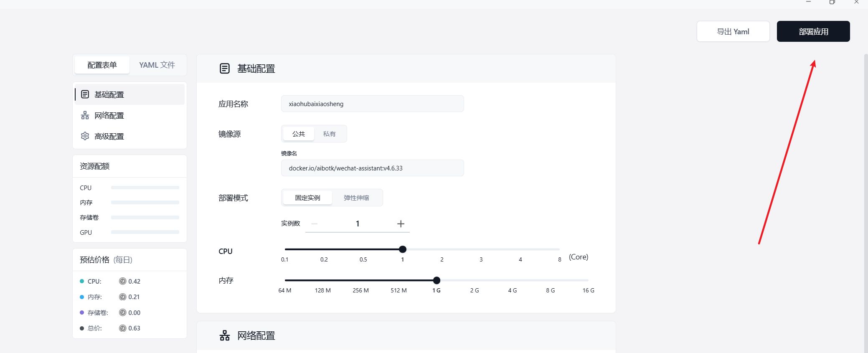Click the 网络配置 sidebar network icon
The width and height of the screenshot is (868, 353).
85,115
